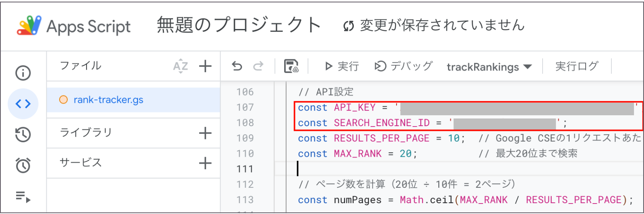
Task: Click the Math.ceil call on line 113
Action: click(x=427, y=200)
